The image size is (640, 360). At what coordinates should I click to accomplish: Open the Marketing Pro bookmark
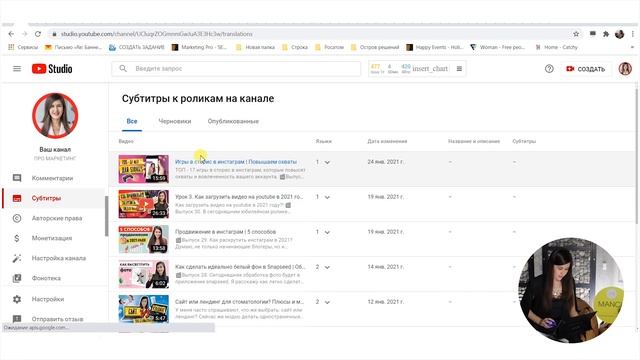(x=199, y=47)
